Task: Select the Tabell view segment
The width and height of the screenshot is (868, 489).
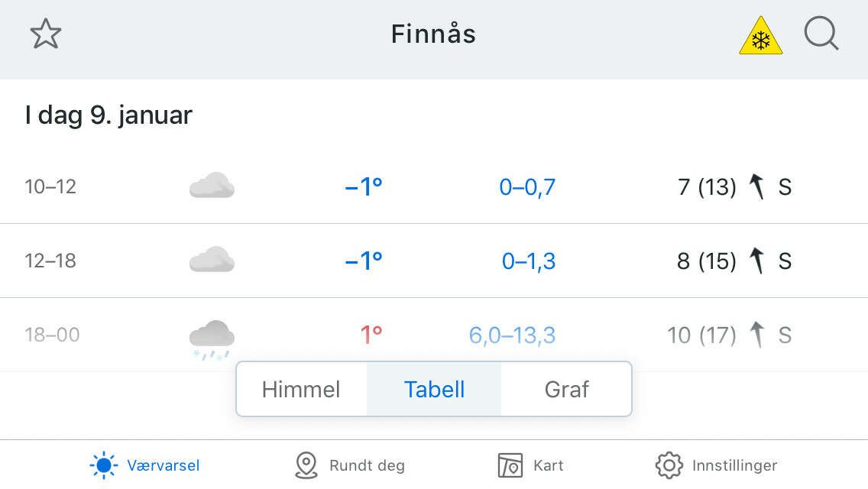Action: (x=434, y=389)
